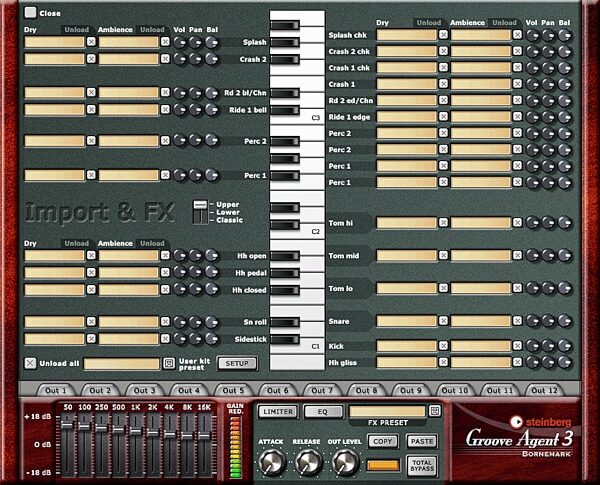Click the SETUP button
The width and height of the screenshot is (600, 485).
237,363
